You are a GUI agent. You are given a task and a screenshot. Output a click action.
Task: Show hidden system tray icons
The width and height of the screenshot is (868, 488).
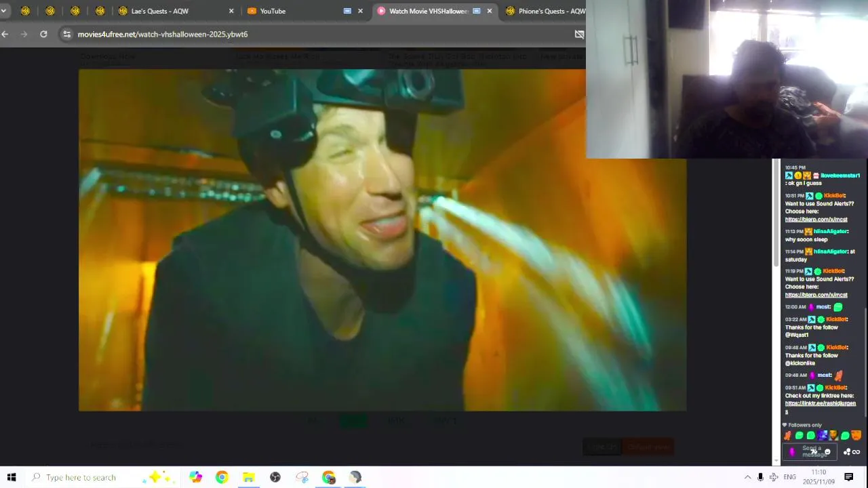pos(747,477)
